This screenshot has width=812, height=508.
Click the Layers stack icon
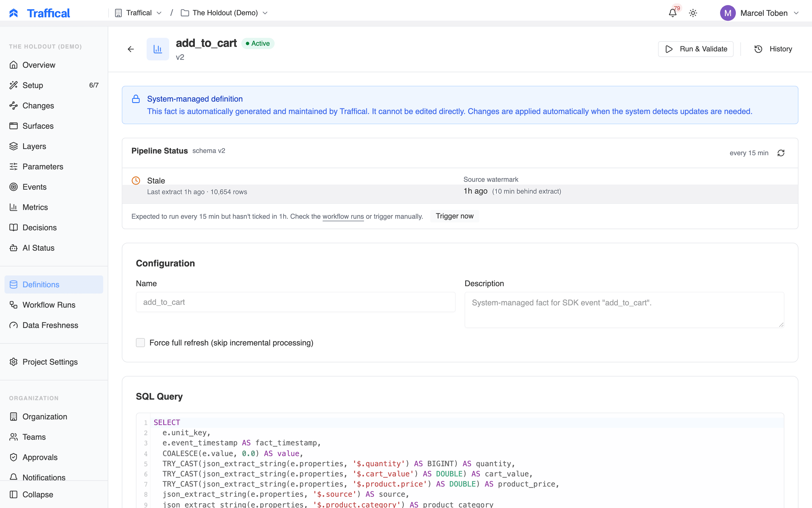pos(14,146)
